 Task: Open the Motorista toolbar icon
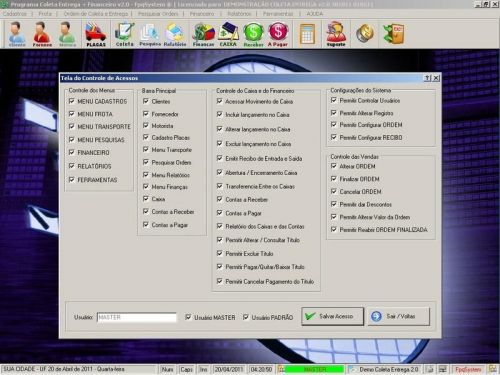[x=67, y=34]
